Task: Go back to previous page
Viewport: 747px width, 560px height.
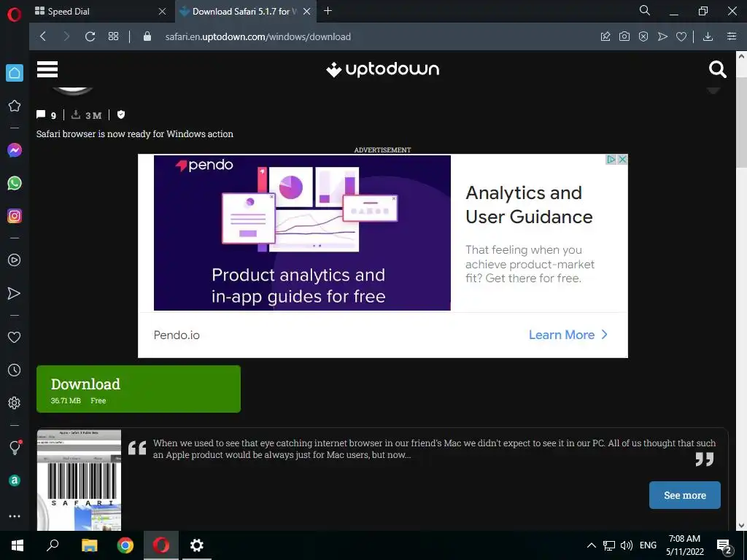Action: 43,36
